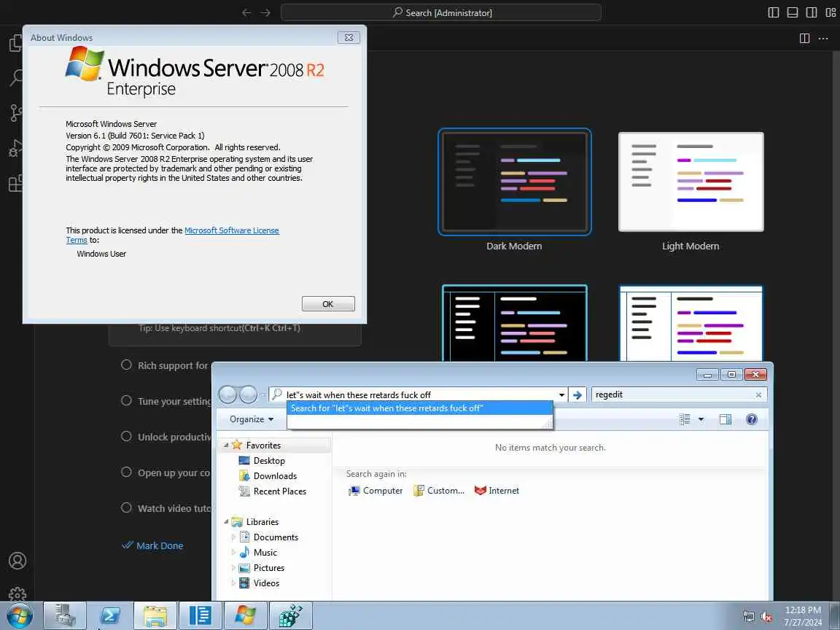Expand the Videos library node
This screenshot has width=840, height=630.
coord(233,583)
